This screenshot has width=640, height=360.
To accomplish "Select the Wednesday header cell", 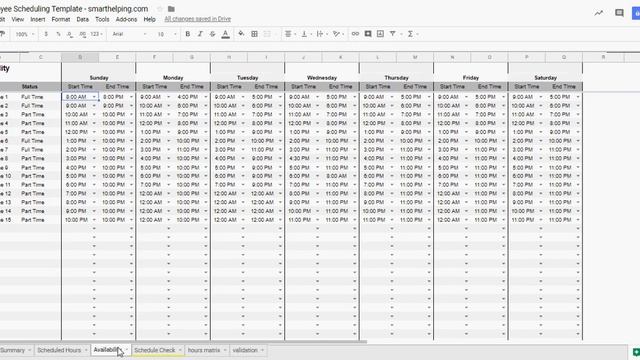I will coord(322,78).
